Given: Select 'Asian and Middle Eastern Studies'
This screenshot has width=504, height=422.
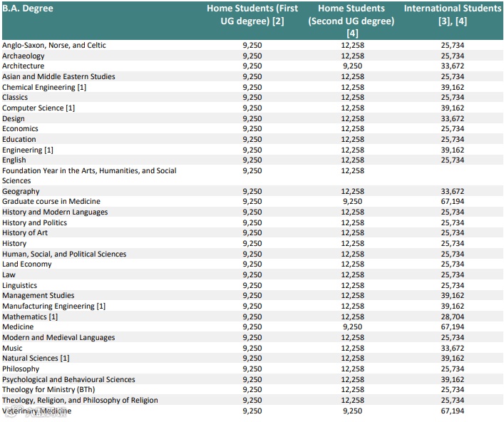Looking at the screenshot, I should click(x=58, y=76).
